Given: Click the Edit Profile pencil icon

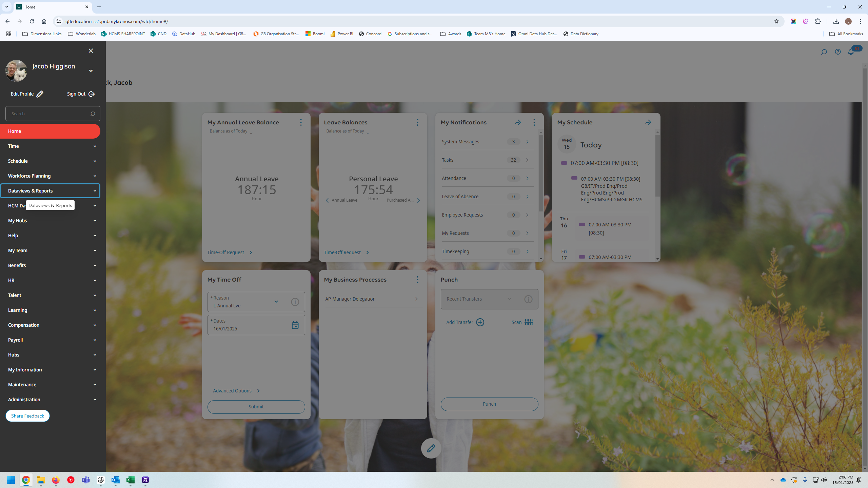Looking at the screenshot, I should [x=40, y=94].
